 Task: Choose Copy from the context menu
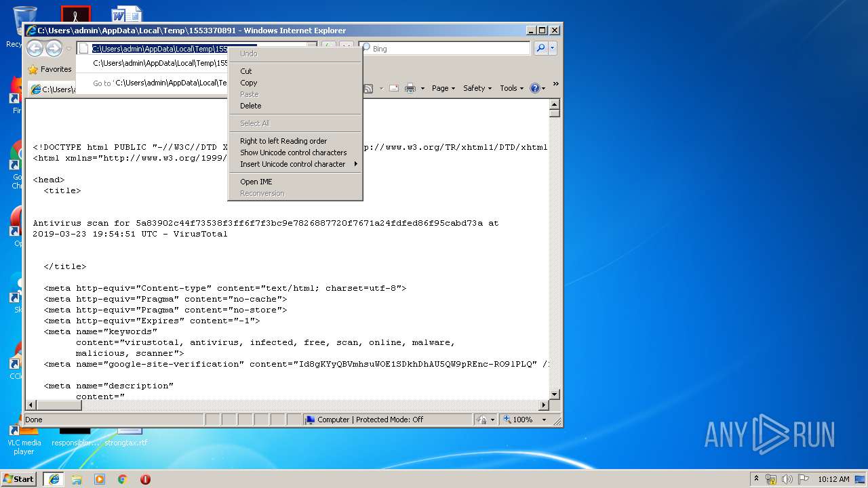tap(294, 83)
